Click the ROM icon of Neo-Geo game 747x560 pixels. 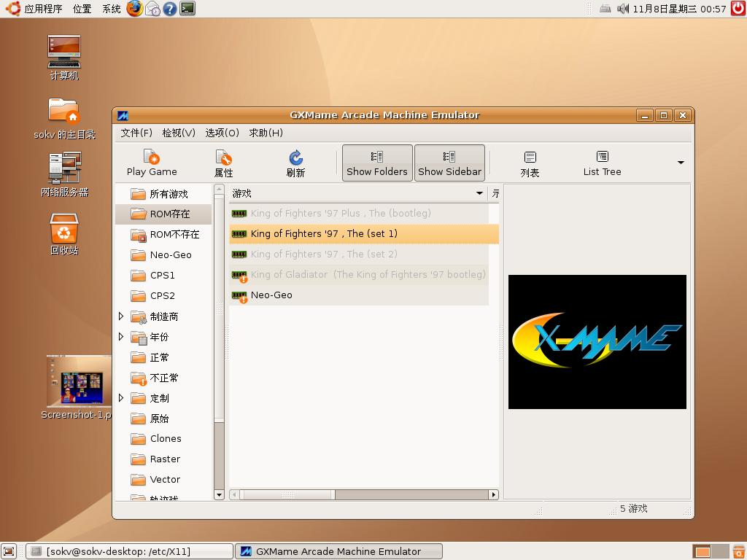(239, 296)
